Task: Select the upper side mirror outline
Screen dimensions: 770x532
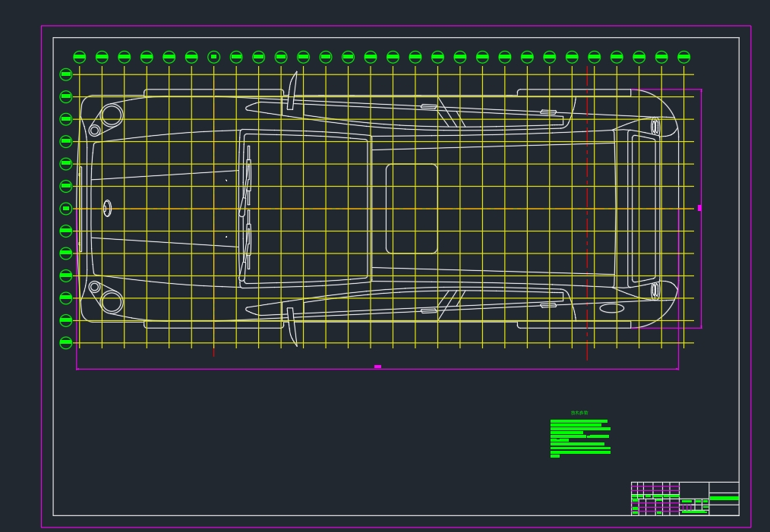Action: (292, 91)
